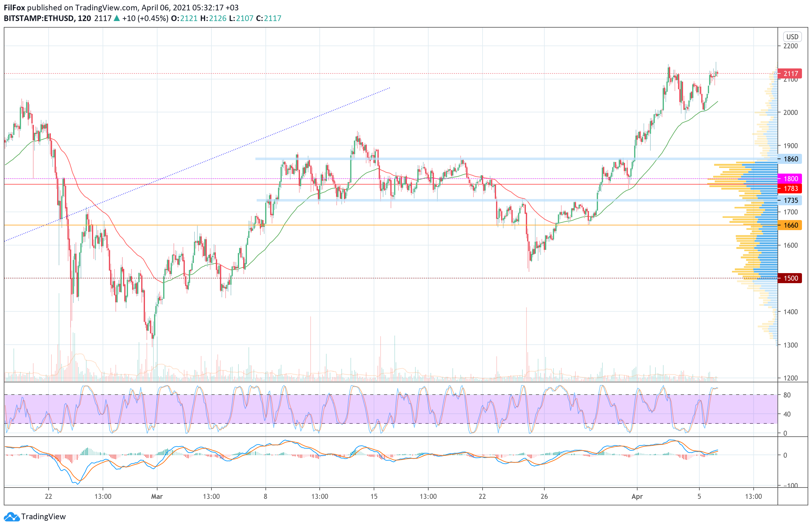Click the USD currency button
The height and width of the screenshot is (528, 812).
pos(792,37)
